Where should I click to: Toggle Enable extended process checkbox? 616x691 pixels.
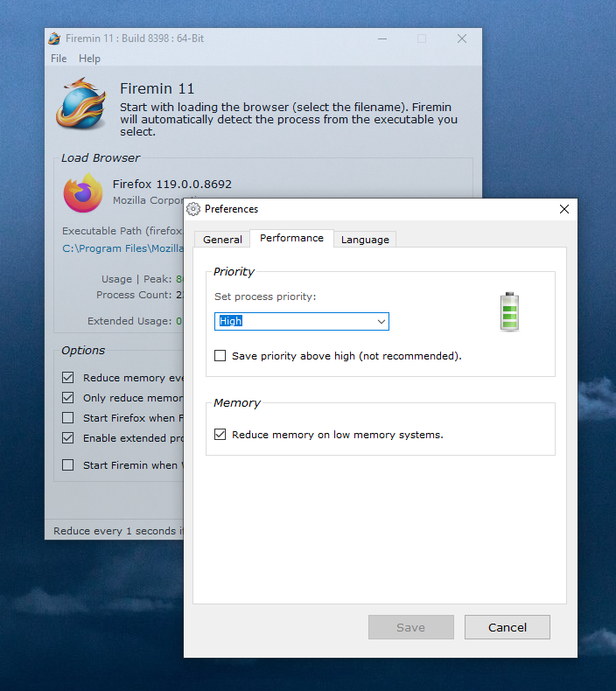(68, 438)
